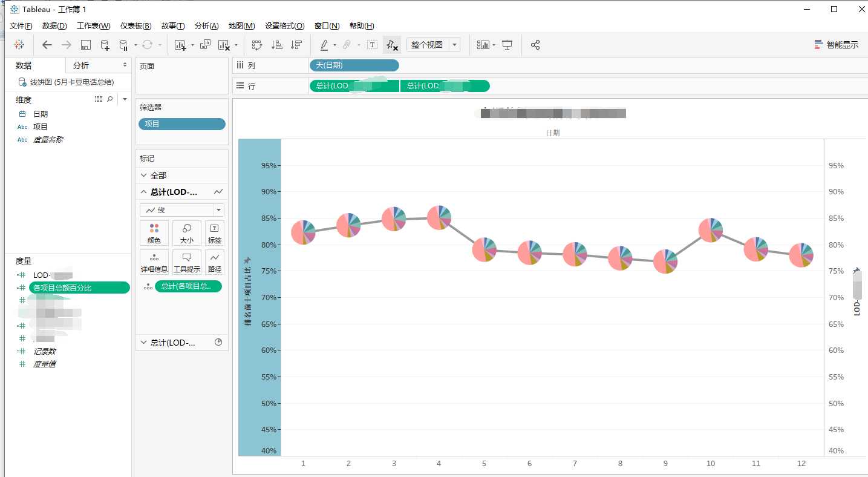This screenshot has width=868, height=477.
Task: Select 项目 dimension in data pane
Action: click(x=41, y=127)
